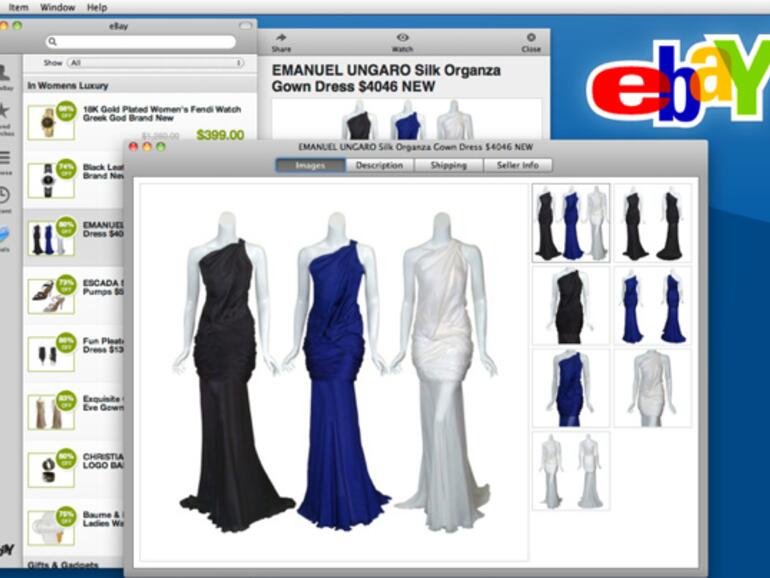Select the two black gowns thumbnail
Screen dimensions: 770x578
pos(653,223)
